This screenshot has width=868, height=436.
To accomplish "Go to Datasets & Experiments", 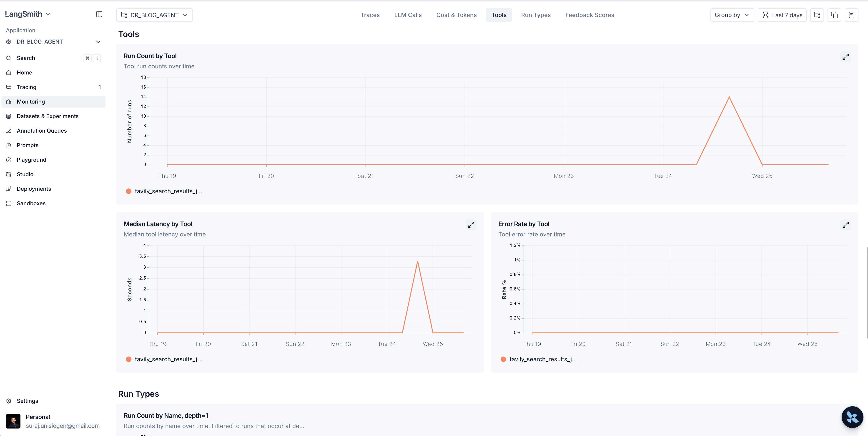I will (x=48, y=116).
